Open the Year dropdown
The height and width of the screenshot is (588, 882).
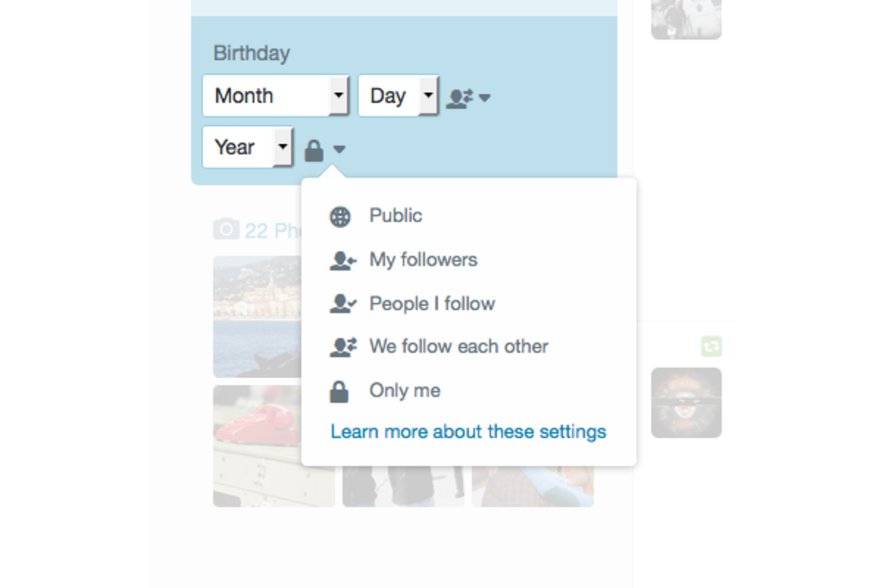(x=247, y=147)
